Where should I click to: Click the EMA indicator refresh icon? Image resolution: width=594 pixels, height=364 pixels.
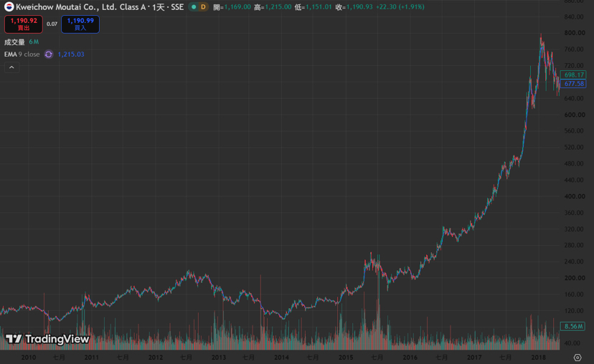49,54
